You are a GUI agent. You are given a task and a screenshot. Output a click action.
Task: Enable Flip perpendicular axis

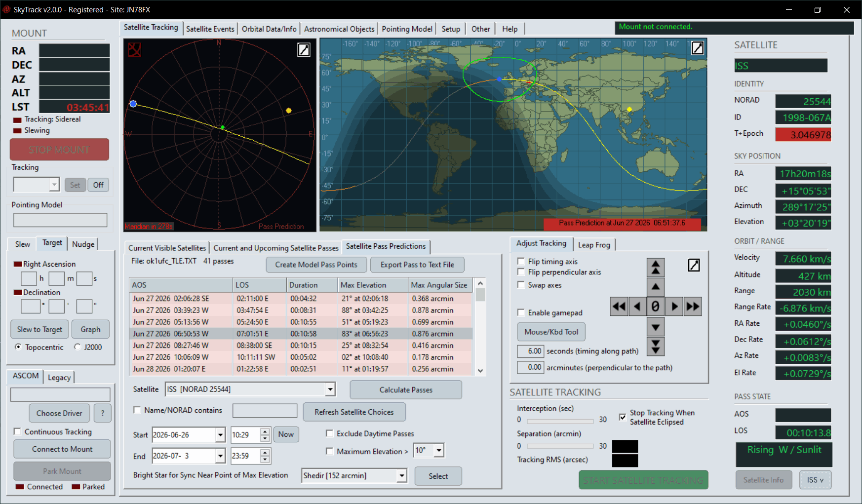pos(521,272)
